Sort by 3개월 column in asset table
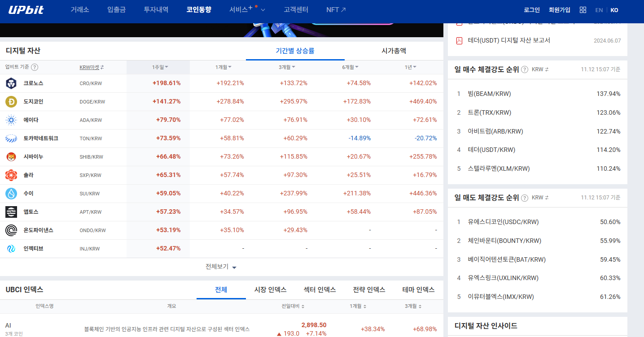This screenshot has height=337, width=644. [287, 67]
